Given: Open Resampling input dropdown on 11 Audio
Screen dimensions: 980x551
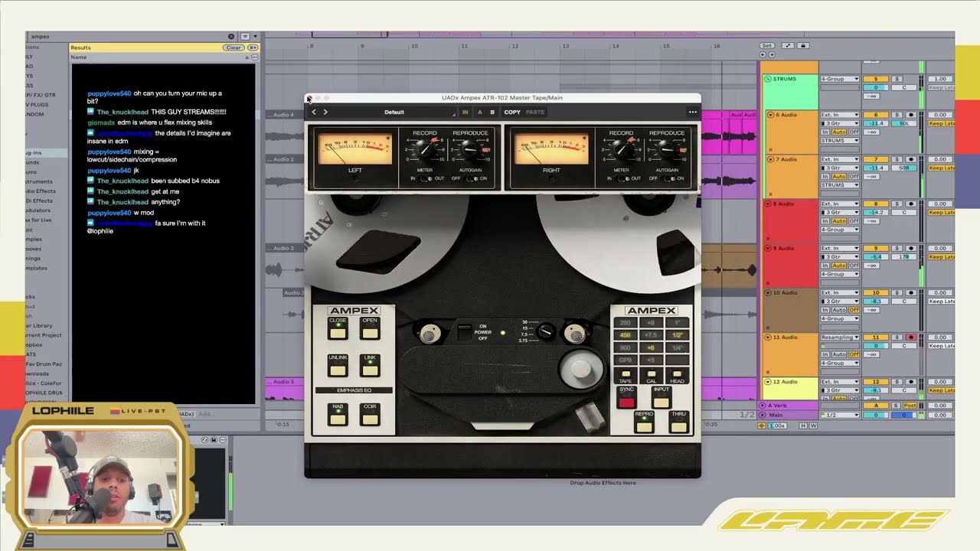Looking at the screenshot, I should click(840, 337).
